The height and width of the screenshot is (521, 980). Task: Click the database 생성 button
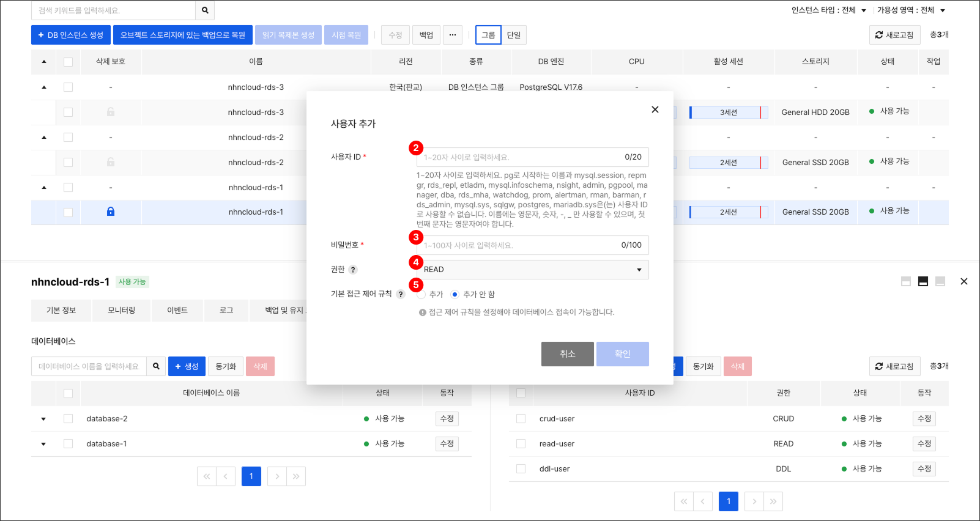pos(187,366)
